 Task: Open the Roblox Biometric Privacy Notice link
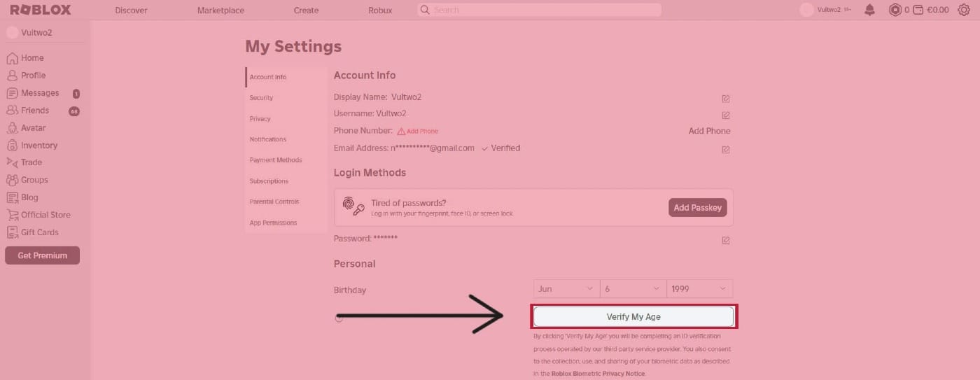(598, 374)
